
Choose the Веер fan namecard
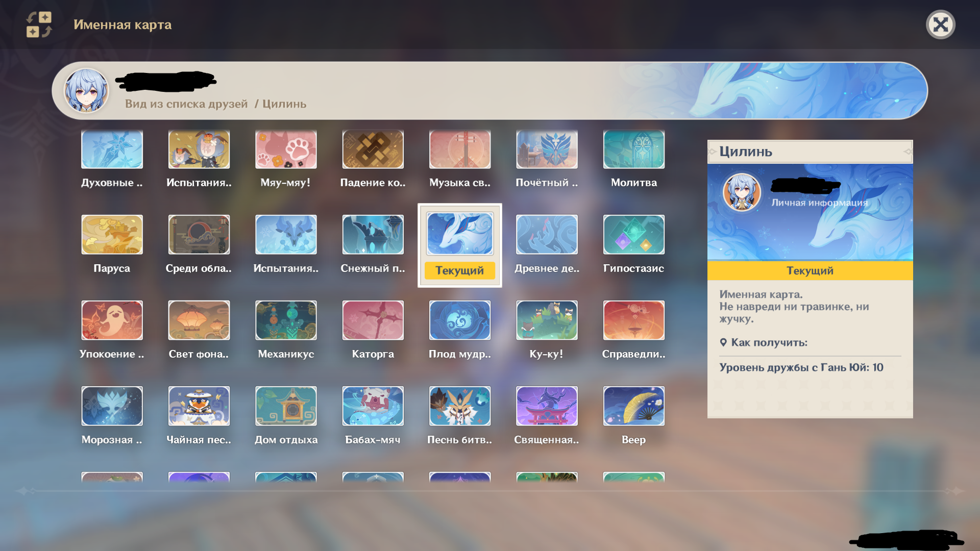coord(633,406)
